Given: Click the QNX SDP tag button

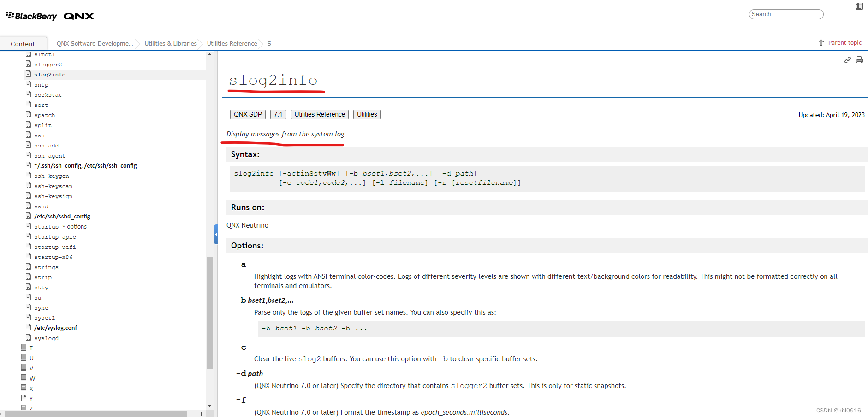Looking at the screenshot, I should pyautogui.click(x=248, y=114).
